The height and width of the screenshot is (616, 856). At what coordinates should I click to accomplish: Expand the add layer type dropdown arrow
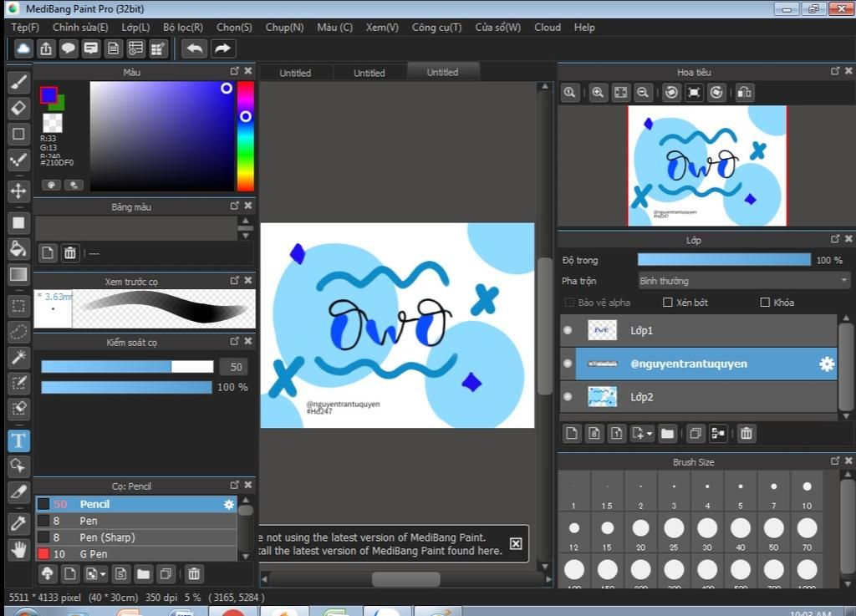point(649,435)
